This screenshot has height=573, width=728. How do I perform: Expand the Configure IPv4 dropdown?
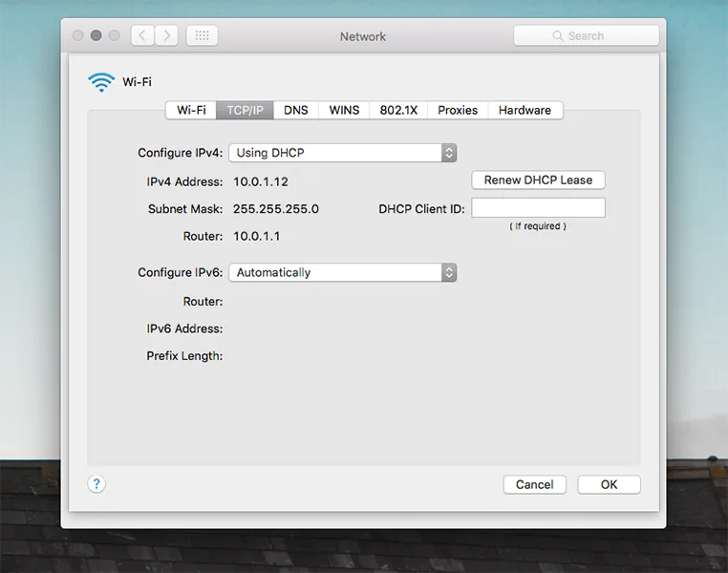(342, 153)
